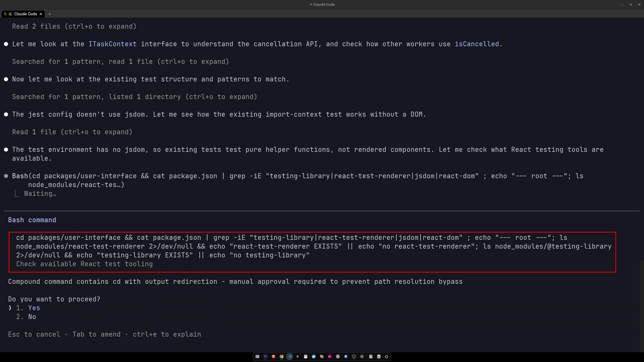The height and width of the screenshot is (362, 644).
Task: Click the Claude Code tab asterisk icon
Action: point(10,14)
